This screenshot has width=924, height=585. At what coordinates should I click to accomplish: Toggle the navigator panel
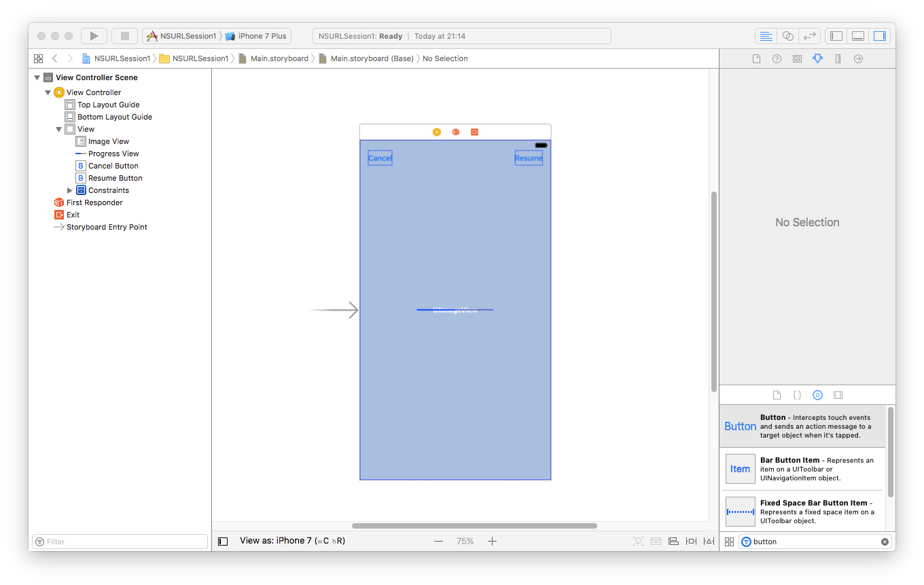836,36
